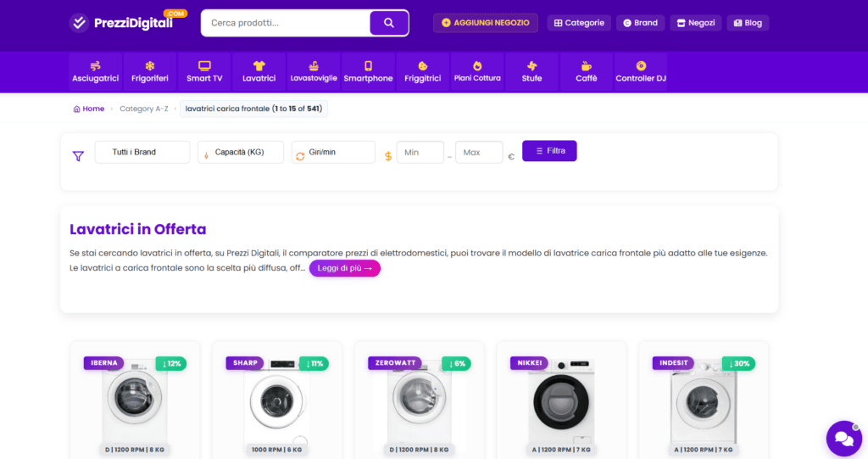
Task: Click the IBERNA brand badge
Action: (104, 363)
